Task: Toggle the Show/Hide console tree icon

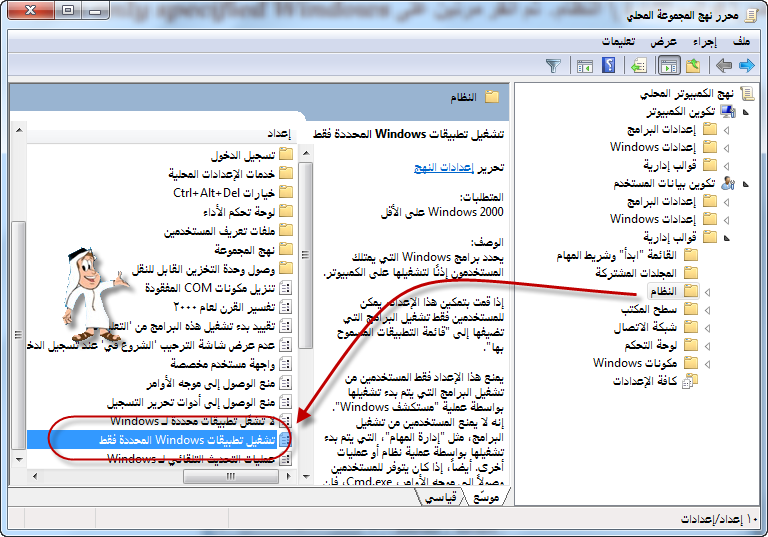Action: pos(669,65)
